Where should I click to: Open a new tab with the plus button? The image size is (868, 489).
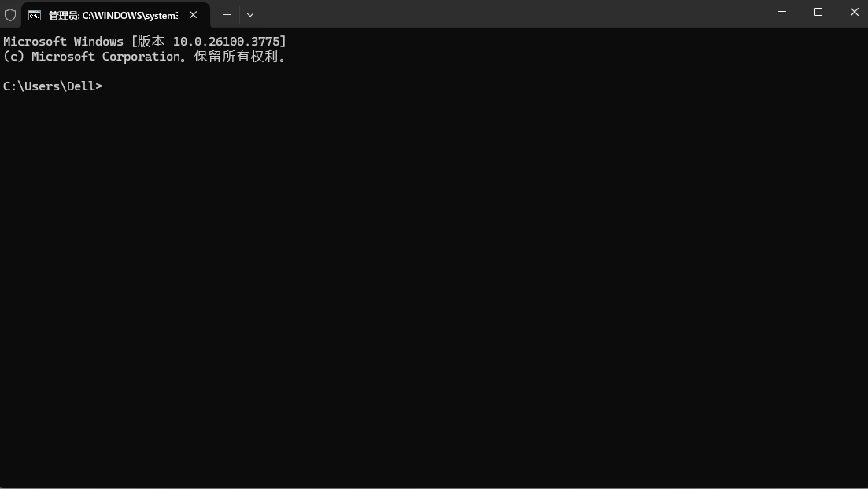pos(227,15)
